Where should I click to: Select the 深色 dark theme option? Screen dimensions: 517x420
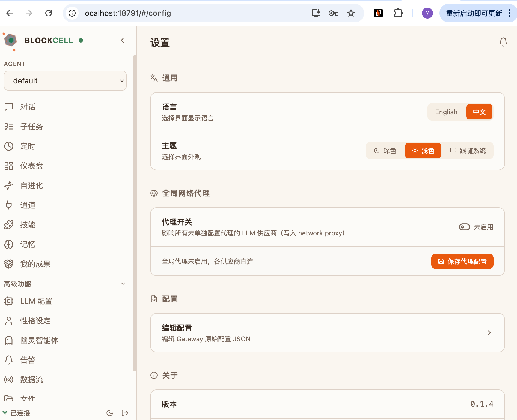(386, 150)
